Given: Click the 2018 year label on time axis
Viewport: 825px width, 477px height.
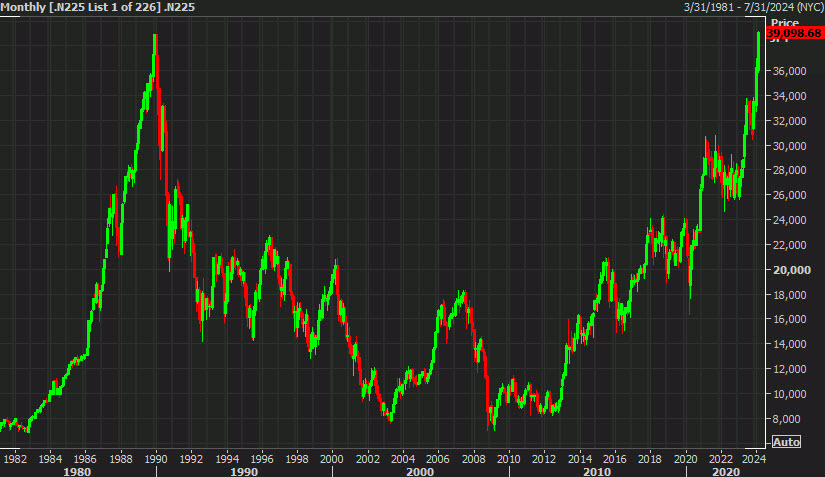Looking at the screenshot, I should (650, 459).
